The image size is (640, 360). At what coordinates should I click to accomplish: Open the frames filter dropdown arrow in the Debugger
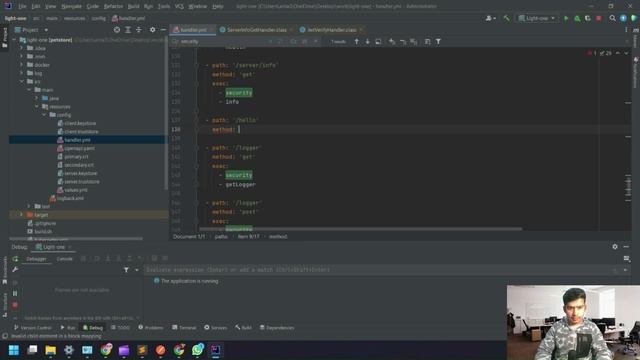point(136,270)
